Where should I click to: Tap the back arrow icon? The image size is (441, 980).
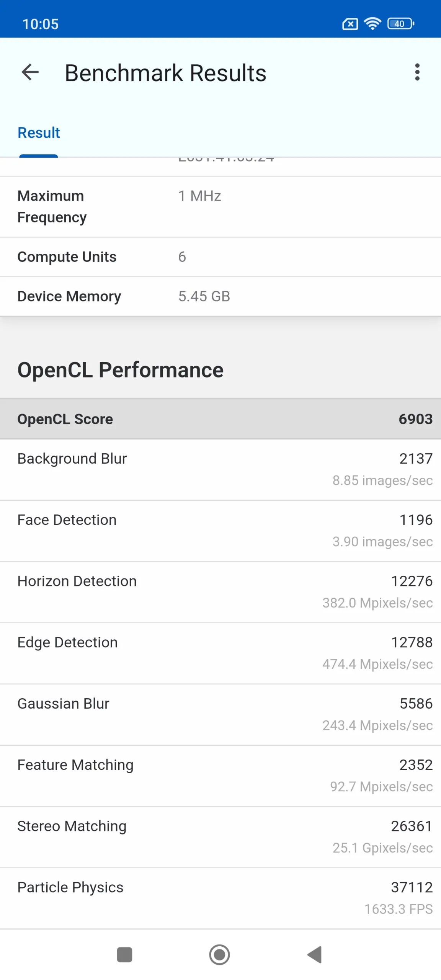pos(30,72)
